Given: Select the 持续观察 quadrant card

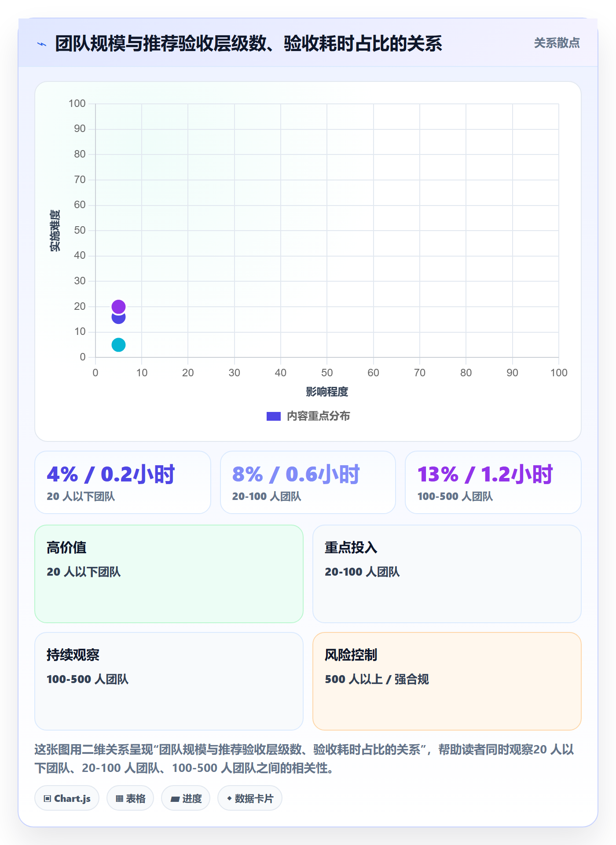Looking at the screenshot, I should (169, 681).
